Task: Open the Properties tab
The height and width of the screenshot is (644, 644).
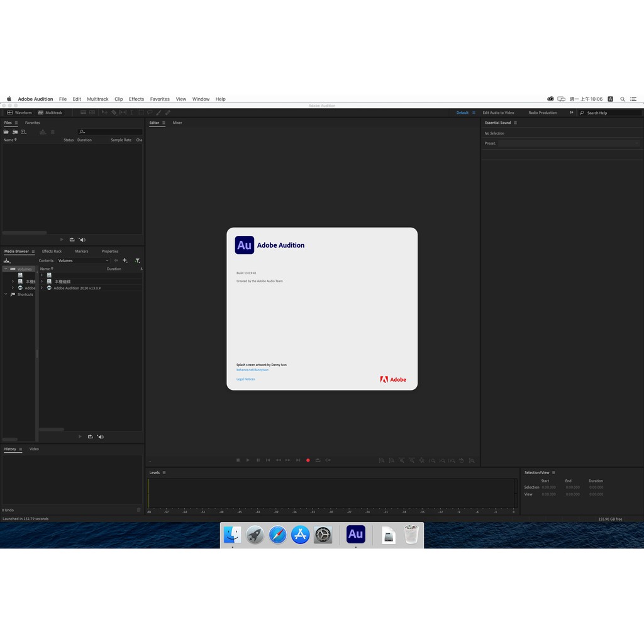Action: [x=109, y=252]
